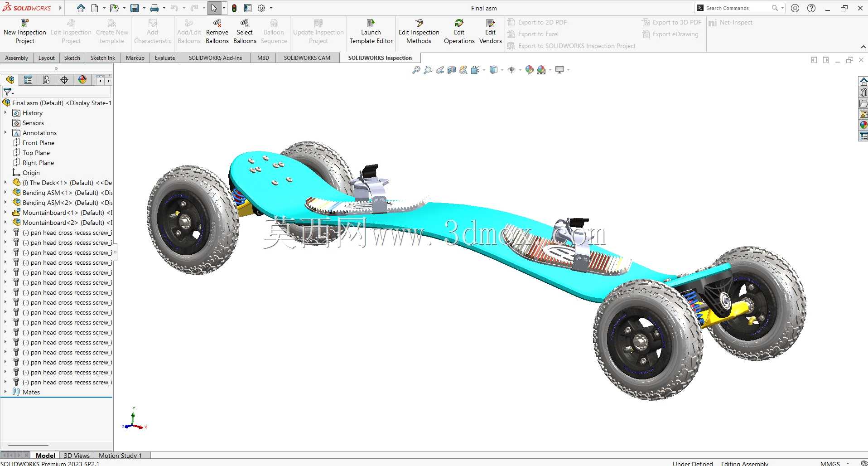The width and height of the screenshot is (868, 466).
Task: Open the Hide/Show Items dropdown arrow
Action: (x=520, y=70)
